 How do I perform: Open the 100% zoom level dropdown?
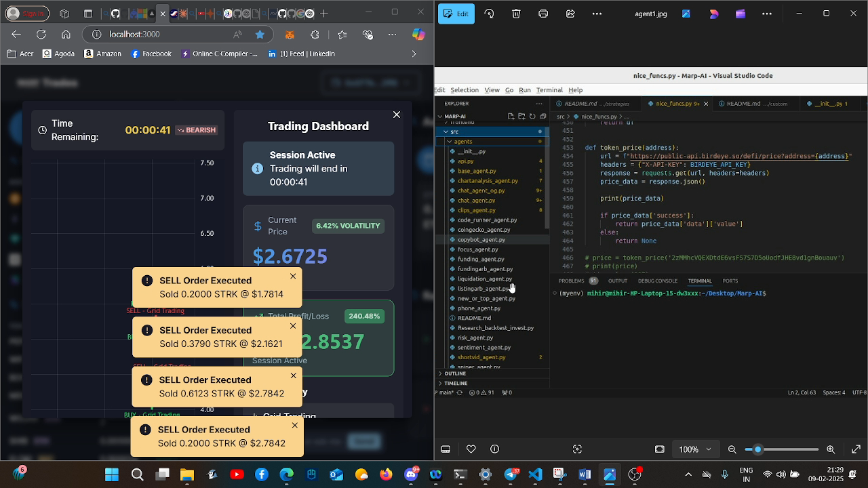[695, 449]
